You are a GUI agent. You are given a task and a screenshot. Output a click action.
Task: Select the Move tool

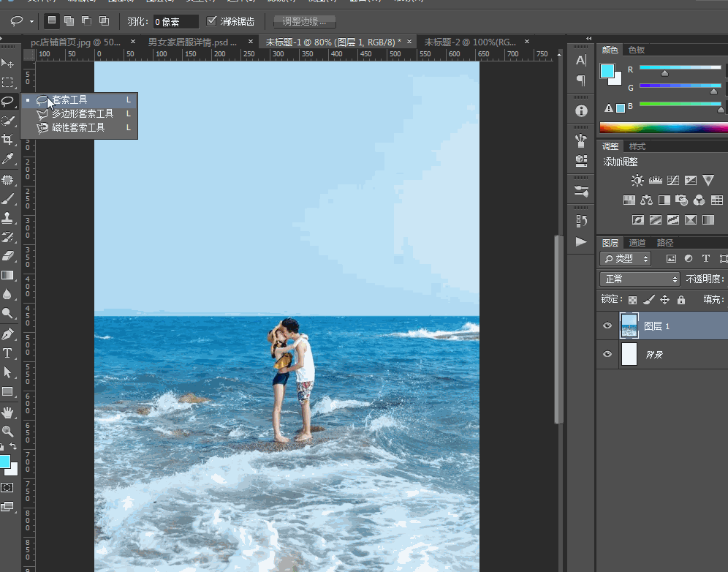[7, 63]
